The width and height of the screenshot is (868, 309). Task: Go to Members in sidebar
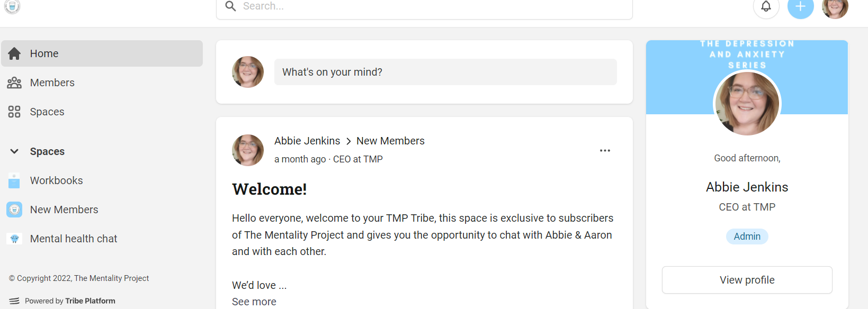(x=52, y=83)
